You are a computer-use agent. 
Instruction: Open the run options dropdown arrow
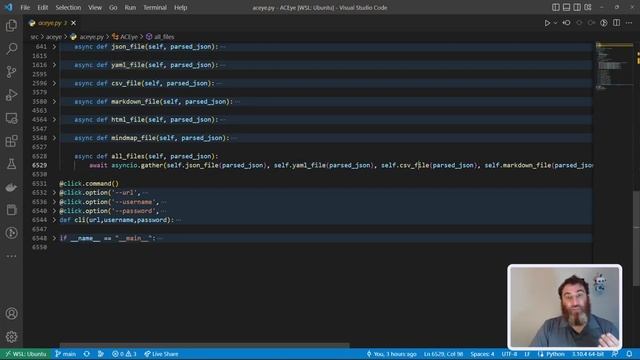click(x=556, y=23)
